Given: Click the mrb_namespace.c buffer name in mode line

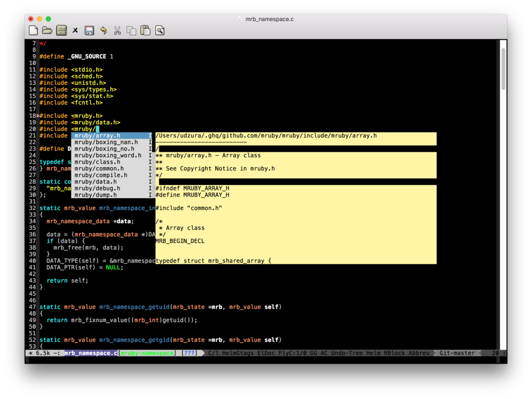Looking at the screenshot, I should click(91, 353).
